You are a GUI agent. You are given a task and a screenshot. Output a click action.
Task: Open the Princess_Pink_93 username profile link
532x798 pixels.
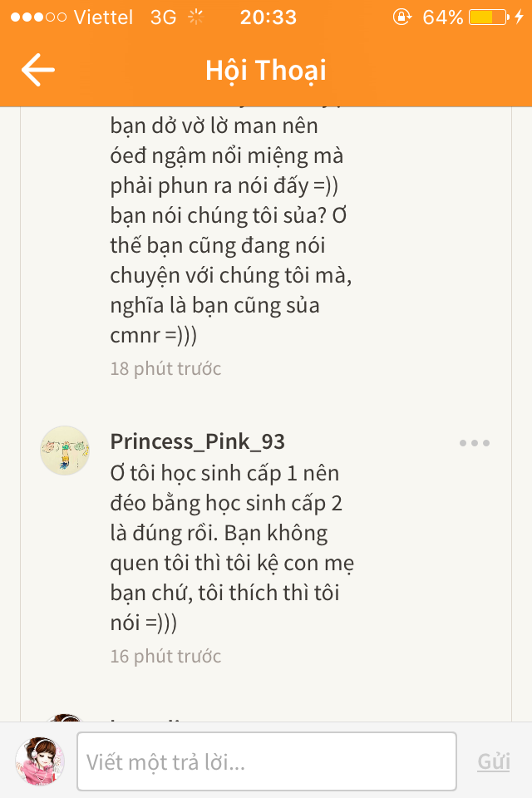(198, 441)
